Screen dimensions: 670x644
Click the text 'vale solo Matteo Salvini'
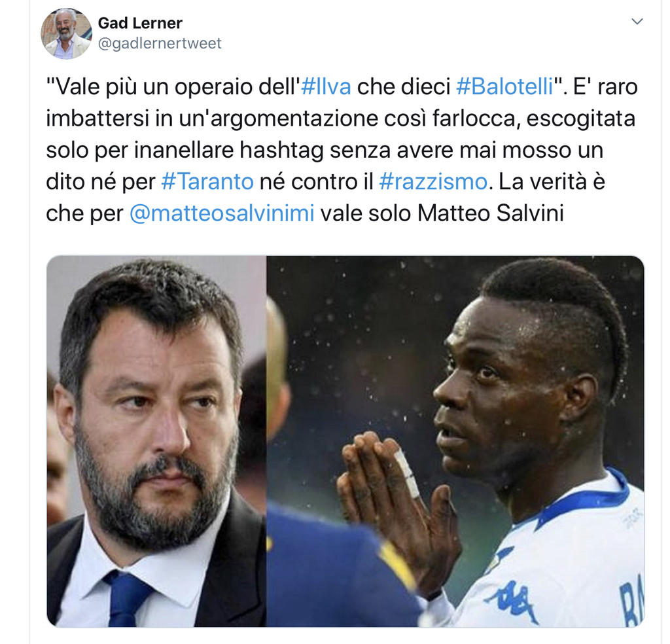442,213
